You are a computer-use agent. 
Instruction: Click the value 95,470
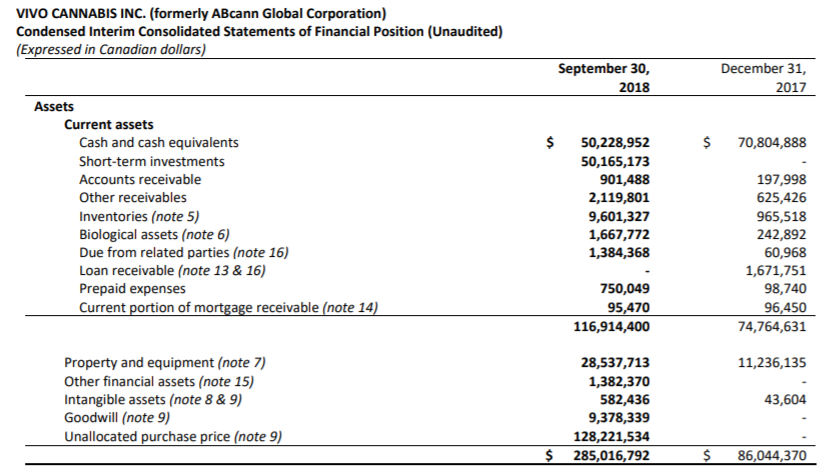click(628, 307)
